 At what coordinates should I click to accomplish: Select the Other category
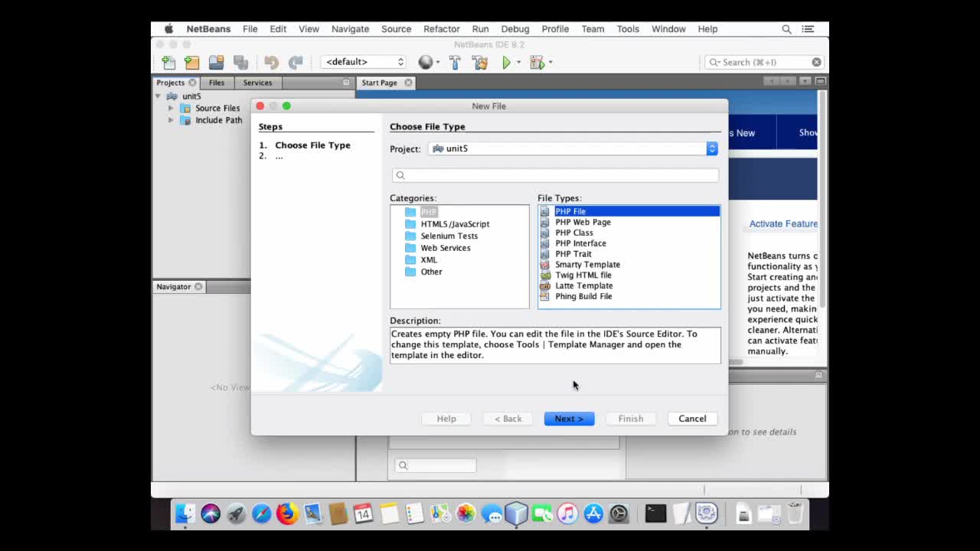coord(431,272)
